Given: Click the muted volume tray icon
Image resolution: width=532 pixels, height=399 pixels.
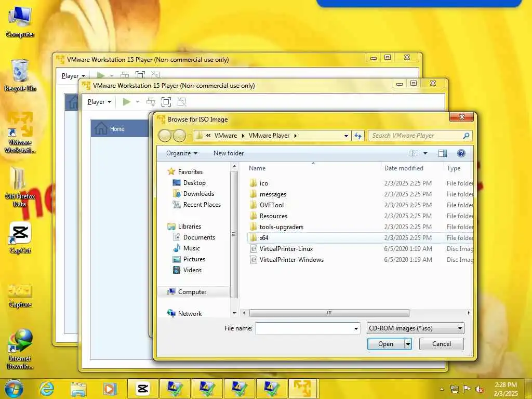Looking at the screenshot, I should (480, 389).
